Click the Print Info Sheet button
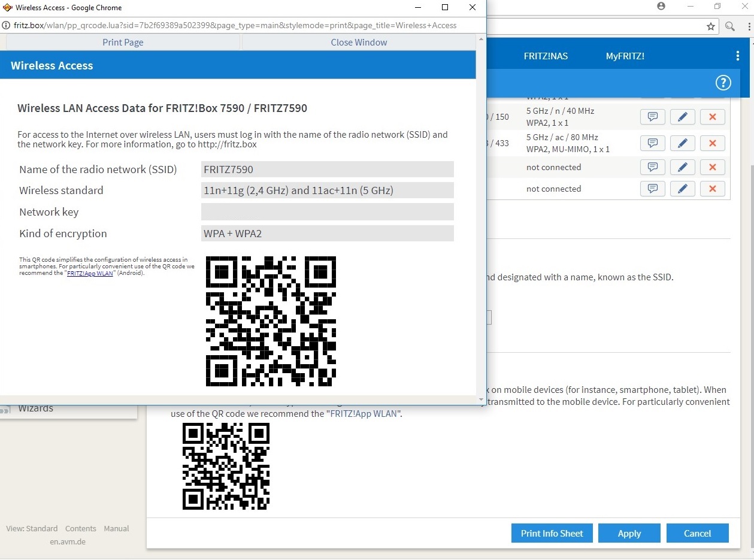This screenshot has height=560, width=754. 552,533
